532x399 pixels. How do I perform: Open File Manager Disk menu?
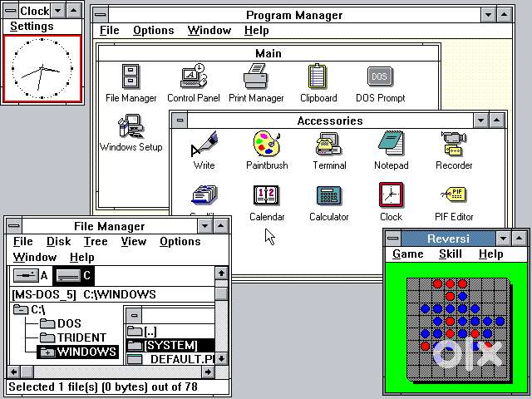point(59,241)
